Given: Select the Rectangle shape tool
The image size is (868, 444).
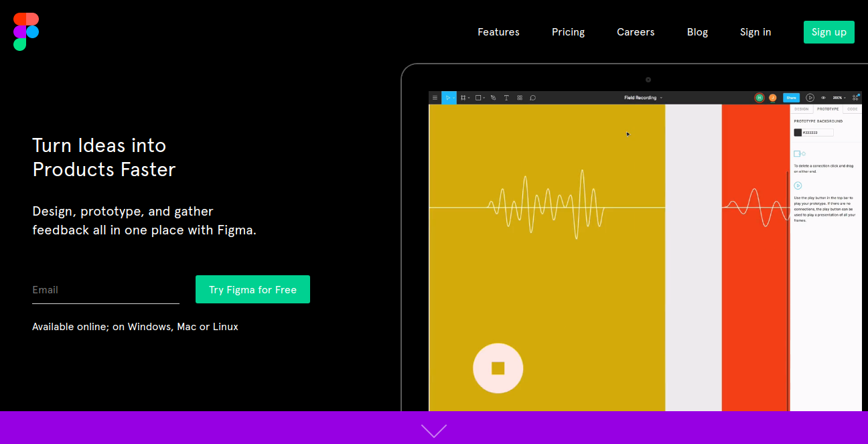Looking at the screenshot, I should pos(478,98).
